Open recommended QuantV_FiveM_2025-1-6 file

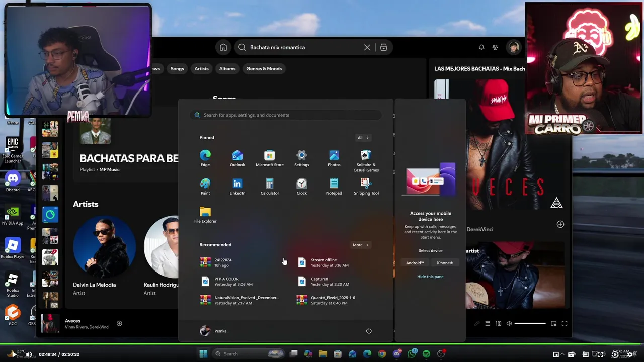click(336, 300)
